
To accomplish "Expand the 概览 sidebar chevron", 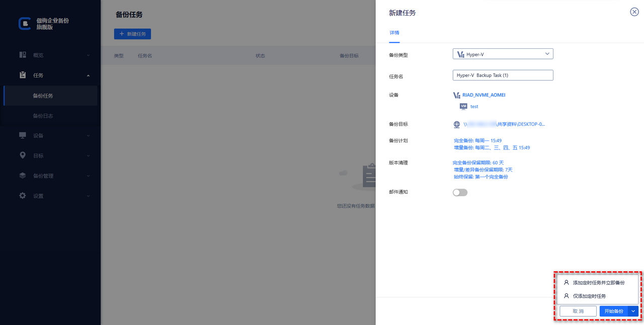I will point(88,55).
